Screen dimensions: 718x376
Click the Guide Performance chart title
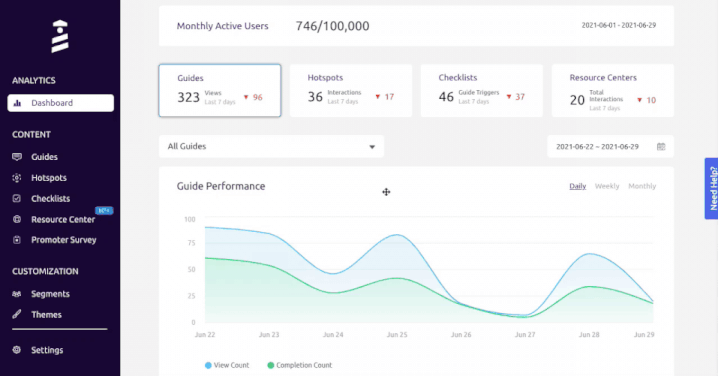point(221,186)
